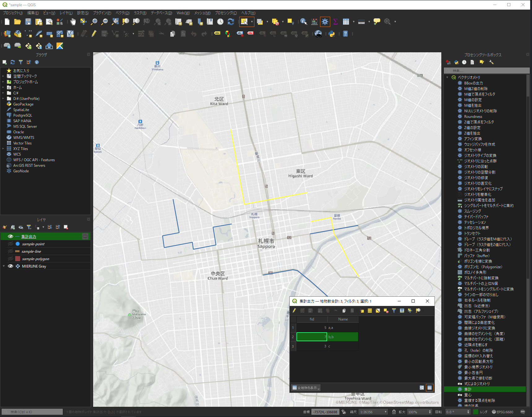Expand the MIERUNE Gray layer group

tap(4, 266)
